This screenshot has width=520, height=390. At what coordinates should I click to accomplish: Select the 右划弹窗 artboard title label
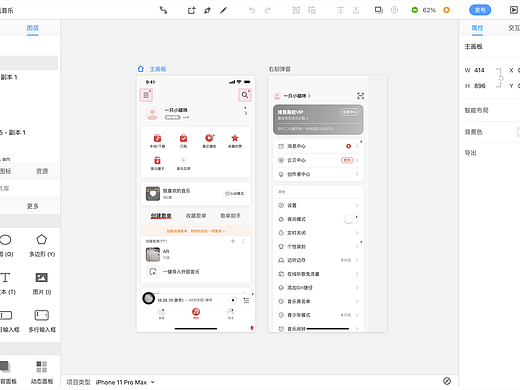point(280,69)
